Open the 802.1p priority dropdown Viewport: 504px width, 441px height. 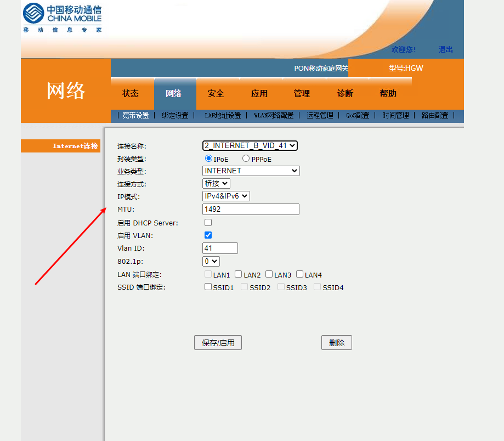[x=211, y=262]
